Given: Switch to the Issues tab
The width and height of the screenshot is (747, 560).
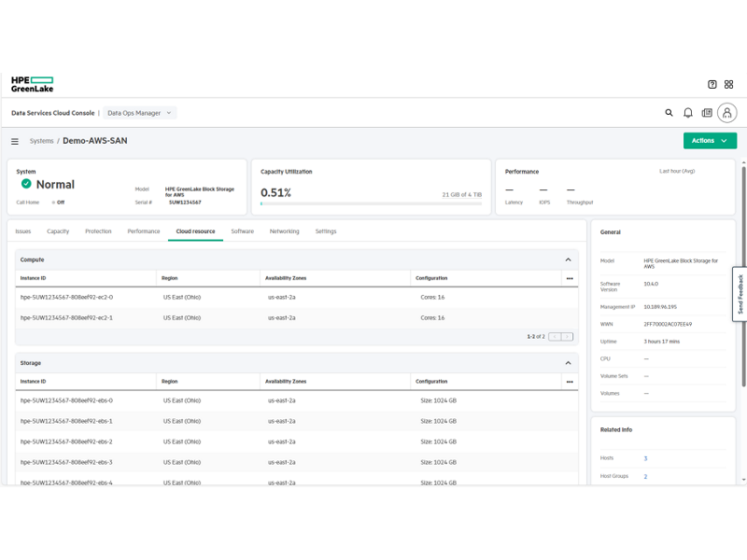Looking at the screenshot, I should (22, 231).
